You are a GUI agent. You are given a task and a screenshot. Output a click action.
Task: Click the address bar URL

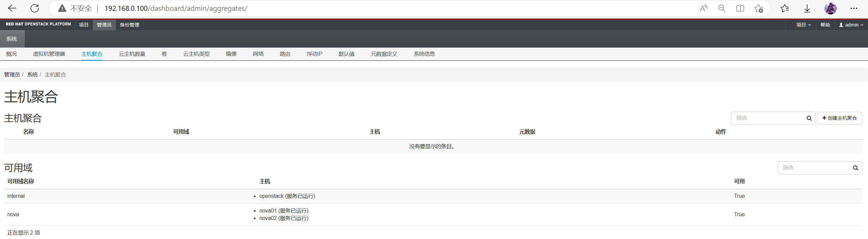point(176,8)
